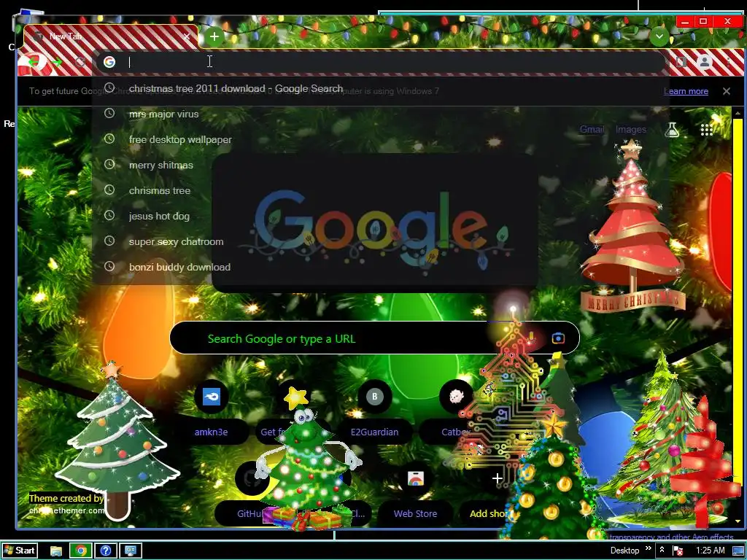
Task: Show hidden system tray icons
Action: (662, 551)
